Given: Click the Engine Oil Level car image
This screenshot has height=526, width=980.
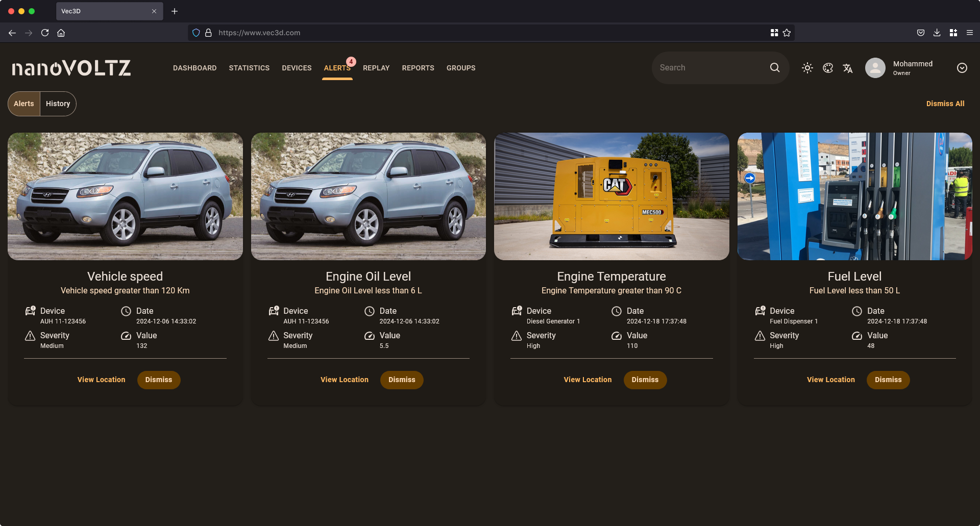Looking at the screenshot, I should [x=369, y=196].
